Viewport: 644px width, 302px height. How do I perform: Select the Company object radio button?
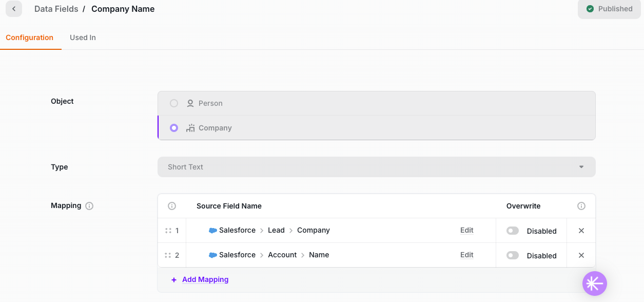tap(174, 128)
